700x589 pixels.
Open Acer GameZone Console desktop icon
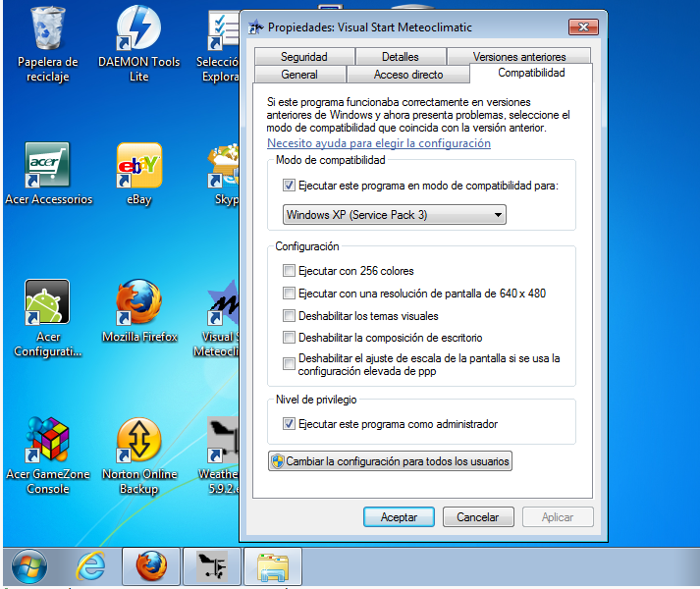(48, 440)
